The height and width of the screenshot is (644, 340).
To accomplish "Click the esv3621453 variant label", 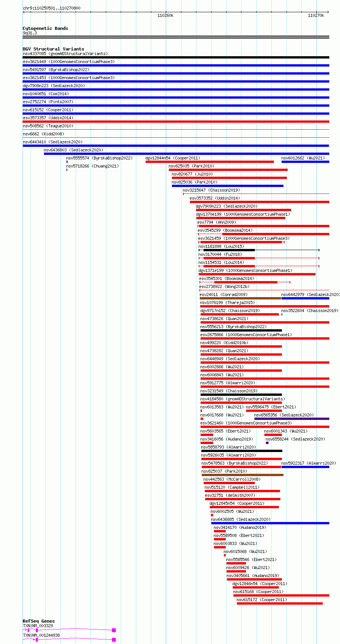I will [x=69, y=78].
